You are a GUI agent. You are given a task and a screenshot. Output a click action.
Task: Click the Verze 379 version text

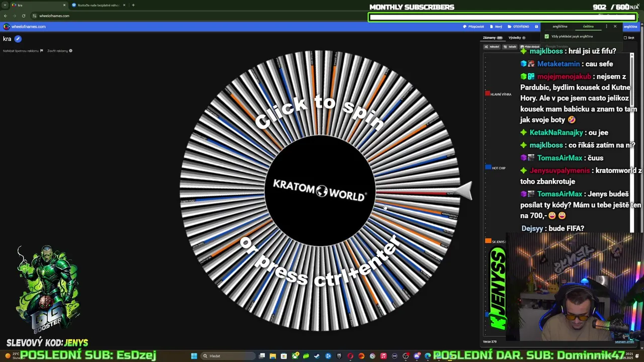coord(490,342)
